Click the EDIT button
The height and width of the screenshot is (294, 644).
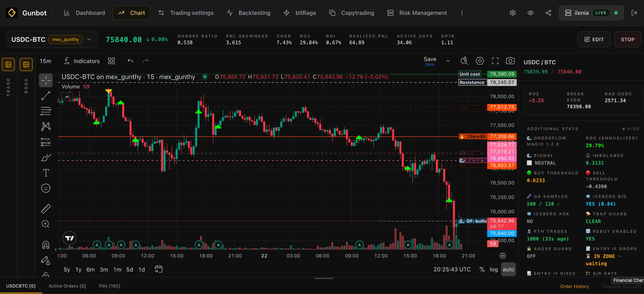594,40
